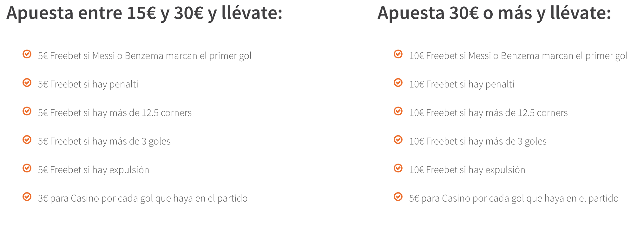Click '10€ Freebet si hay más de 12.5 corners'
The width and height of the screenshot is (644, 225).
[x=489, y=113]
